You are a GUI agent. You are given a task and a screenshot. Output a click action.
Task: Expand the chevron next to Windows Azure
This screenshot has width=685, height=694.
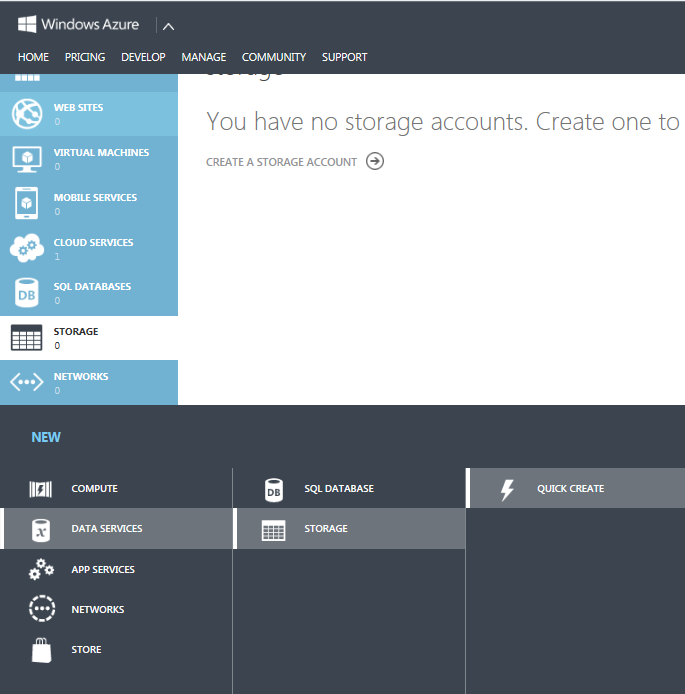(168, 26)
